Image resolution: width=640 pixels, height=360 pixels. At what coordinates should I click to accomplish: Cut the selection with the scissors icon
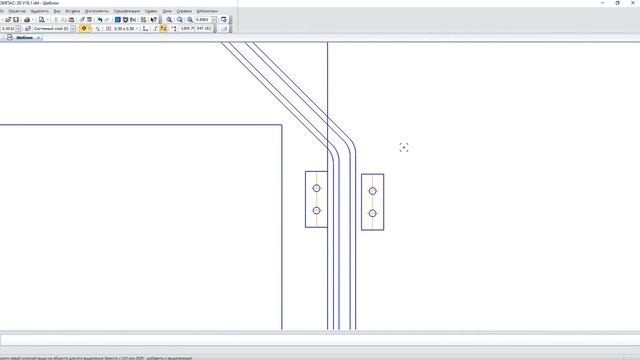56,20
